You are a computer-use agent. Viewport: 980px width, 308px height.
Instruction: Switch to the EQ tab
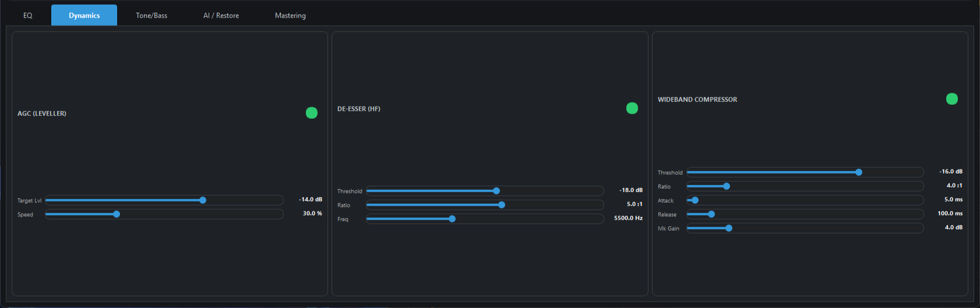point(27,15)
